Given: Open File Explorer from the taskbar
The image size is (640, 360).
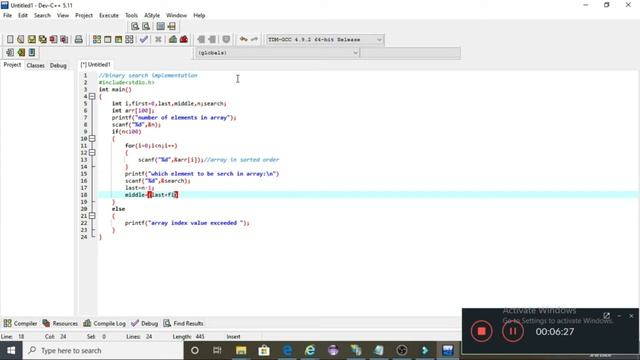Looking at the screenshot, I should pyautogui.click(x=241, y=351).
